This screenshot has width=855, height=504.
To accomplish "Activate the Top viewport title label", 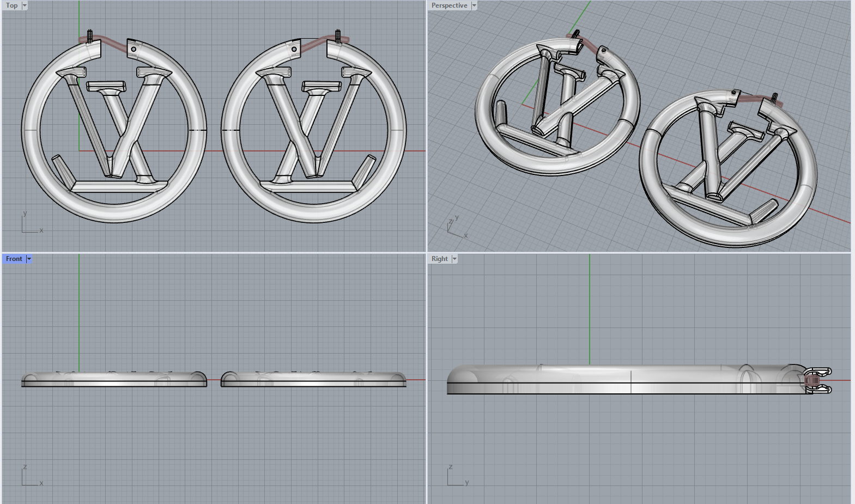I will tap(11, 5).
